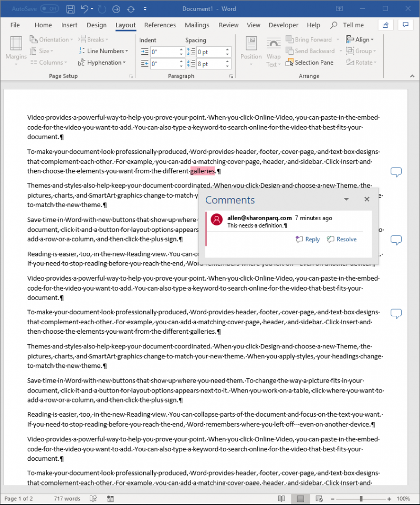Click the allen@sharonparq.com avatar
Viewport: 420px width, 505px height.
217,220
